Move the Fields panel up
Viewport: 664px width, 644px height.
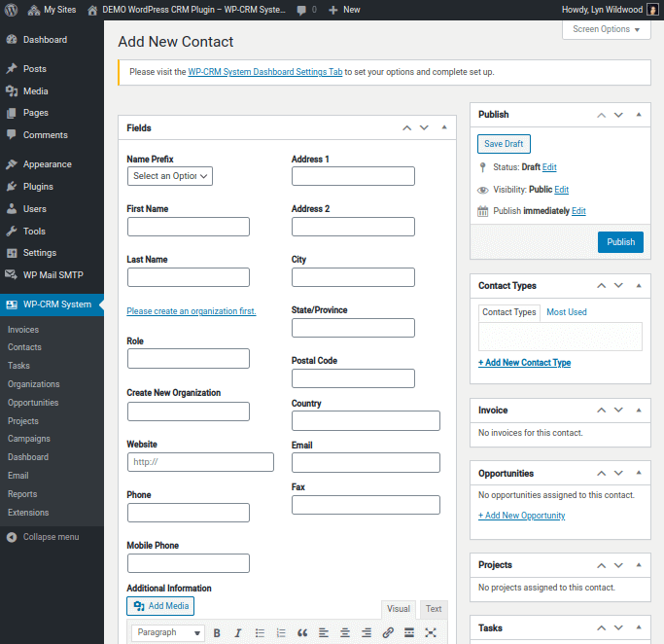point(407,127)
